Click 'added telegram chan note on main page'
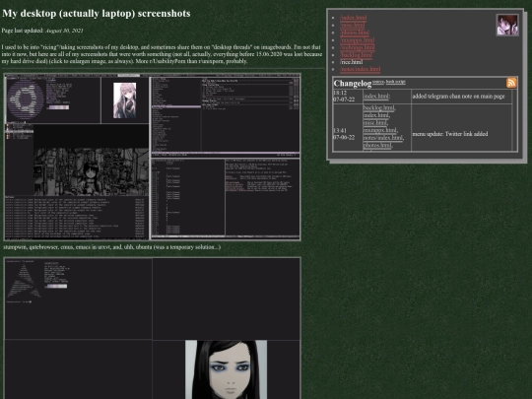Image resolution: width=532 pixels, height=399 pixels. [459, 97]
